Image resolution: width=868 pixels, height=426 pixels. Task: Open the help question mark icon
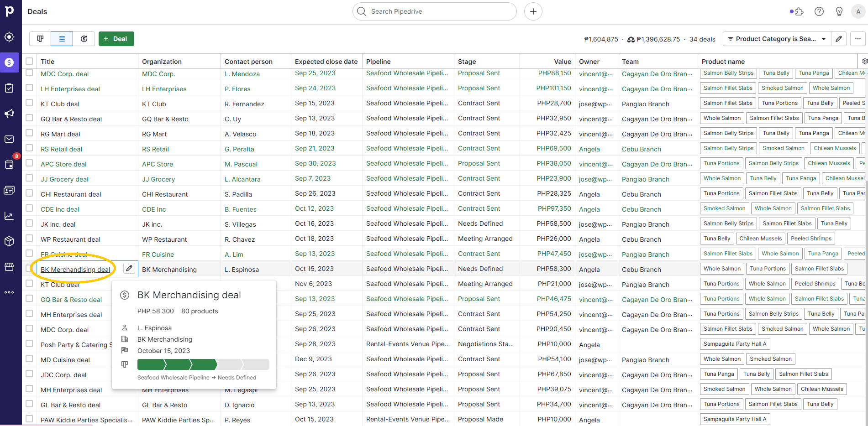pyautogui.click(x=819, y=11)
